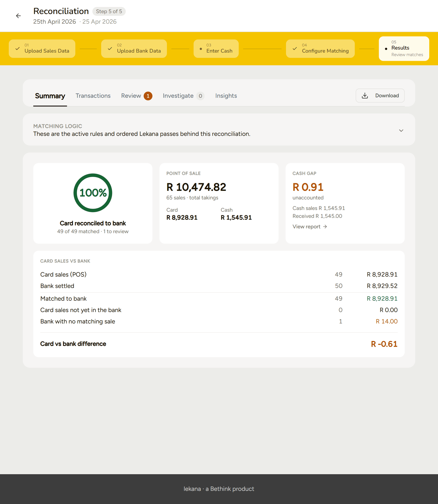Expand the Matching Logic chevron
The image size is (438, 504).
pyautogui.click(x=401, y=131)
